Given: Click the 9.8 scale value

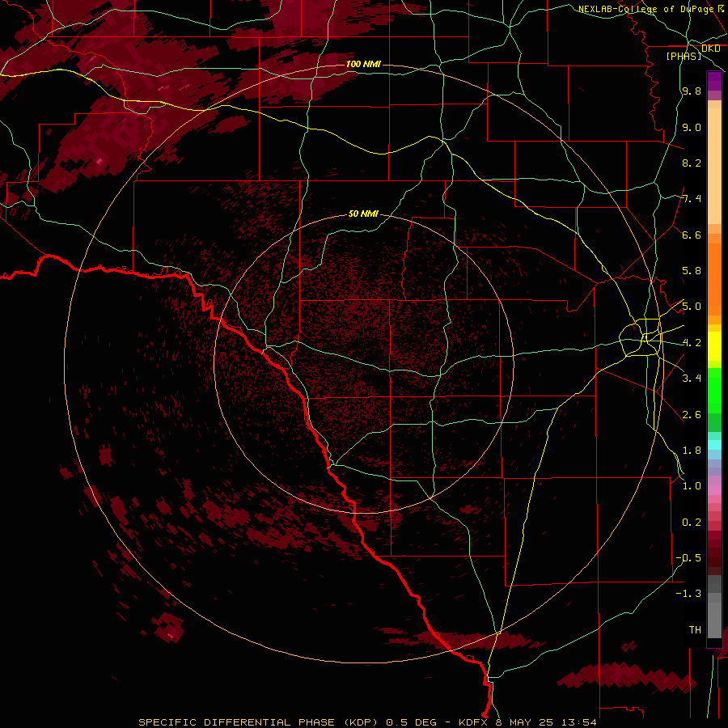Looking at the screenshot, I should tap(692, 91).
